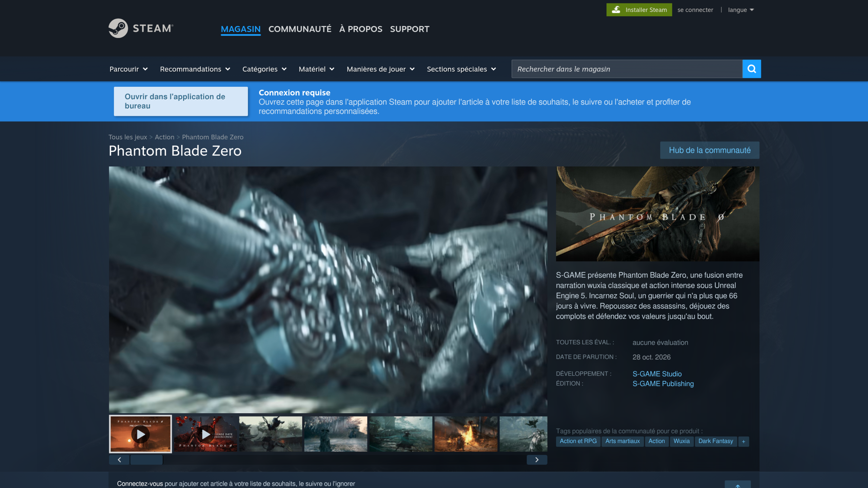
Task: Click the Action breadcrumb link
Action: 164,137
